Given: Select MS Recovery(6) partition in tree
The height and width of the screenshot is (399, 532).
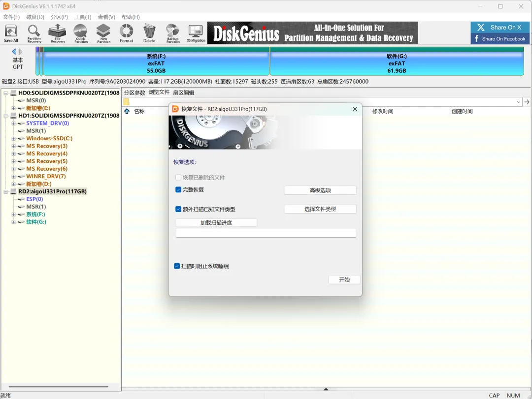Looking at the screenshot, I should pos(47,169).
